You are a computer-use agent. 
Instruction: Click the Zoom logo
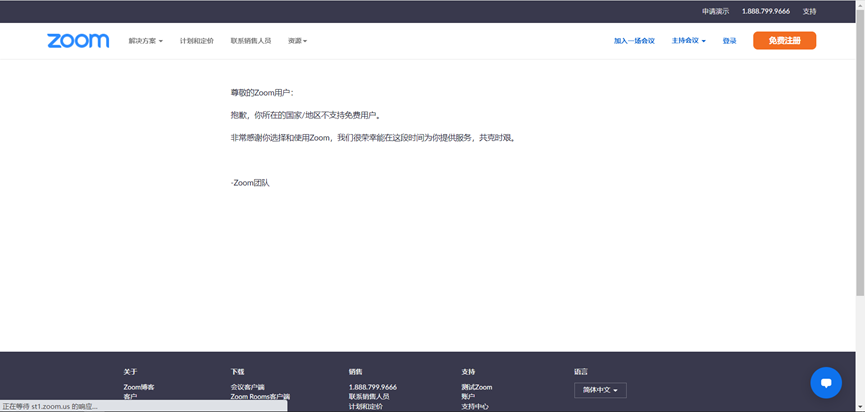(78, 41)
